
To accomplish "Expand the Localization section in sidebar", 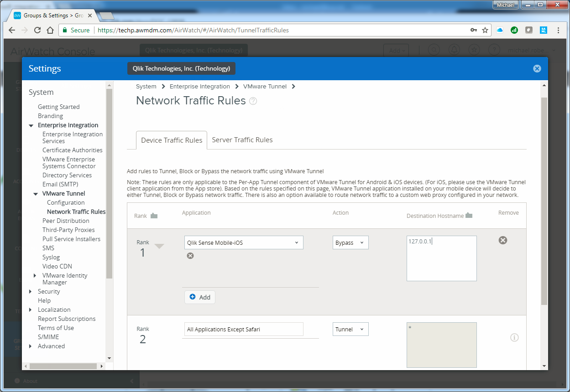I will click(31, 309).
